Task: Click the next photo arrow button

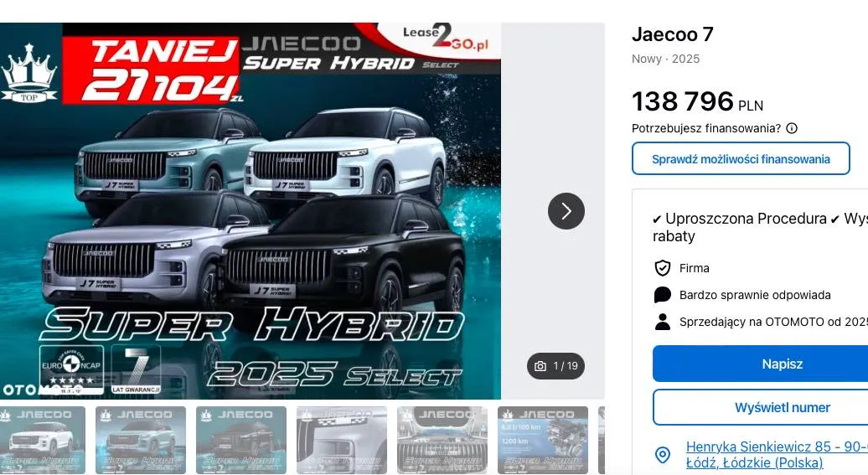Action: click(x=566, y=211)
